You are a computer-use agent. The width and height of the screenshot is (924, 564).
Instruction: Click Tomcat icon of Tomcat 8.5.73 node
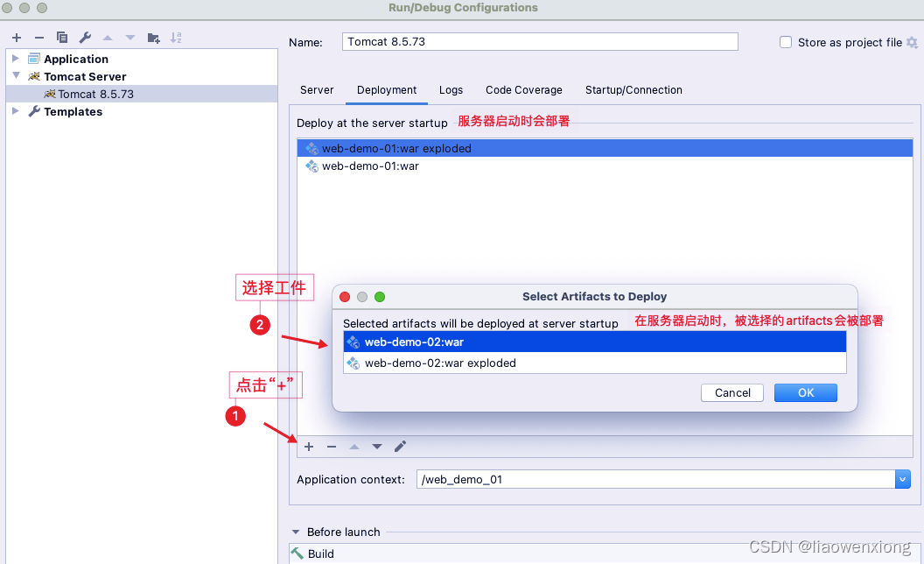(50, 94)
